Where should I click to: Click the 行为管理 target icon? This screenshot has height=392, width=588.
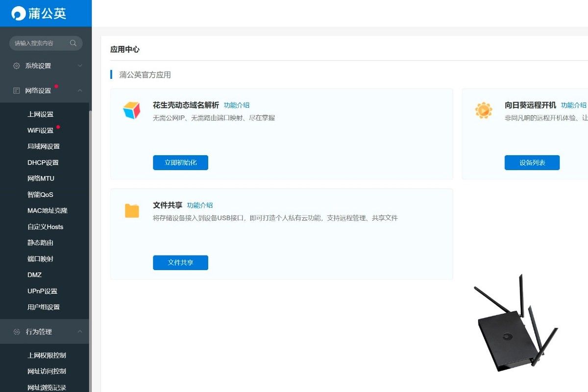[x=17, y=332]
